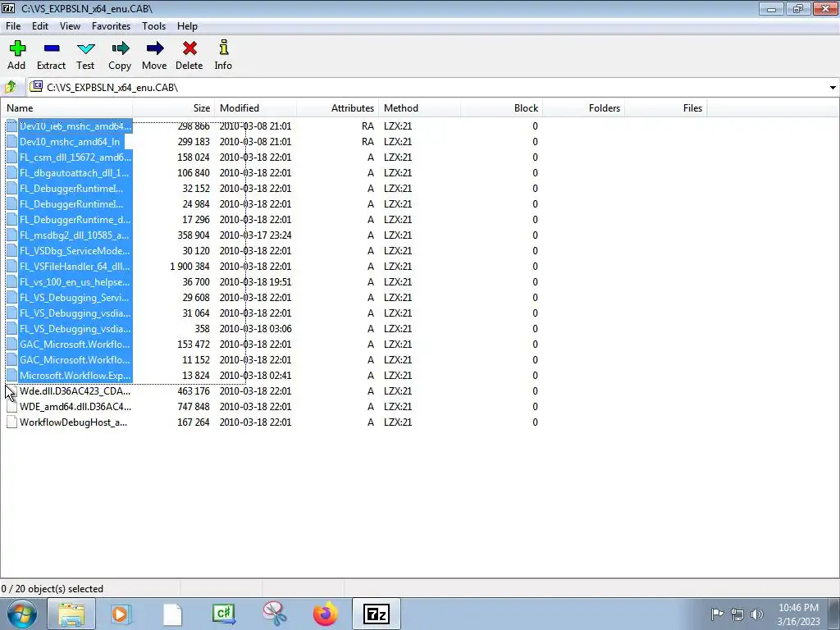
Task: Click modified date 2010-03-18 03:06
Action: 256,328
